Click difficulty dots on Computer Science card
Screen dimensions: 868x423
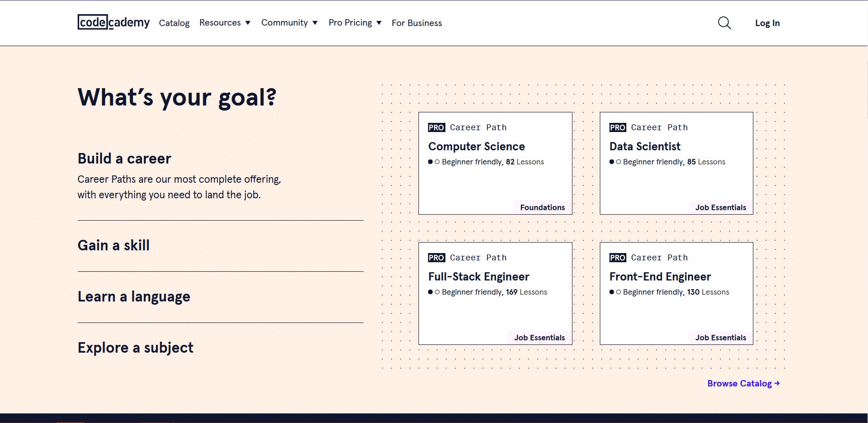pos(434,162)
